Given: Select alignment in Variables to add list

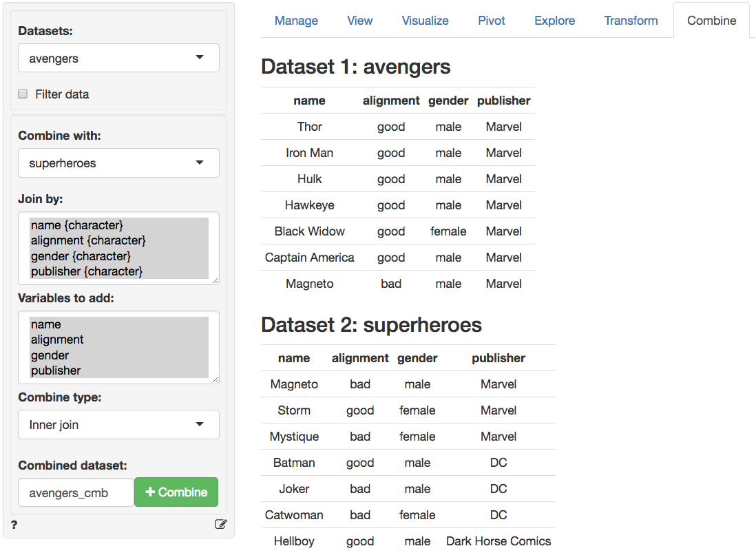Looking at the screenshot, I should tap(56, 339).
